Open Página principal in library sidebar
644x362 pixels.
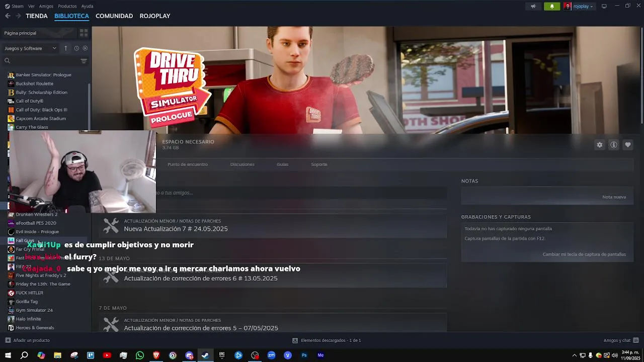pyautogui.click(x=20, y=33)
